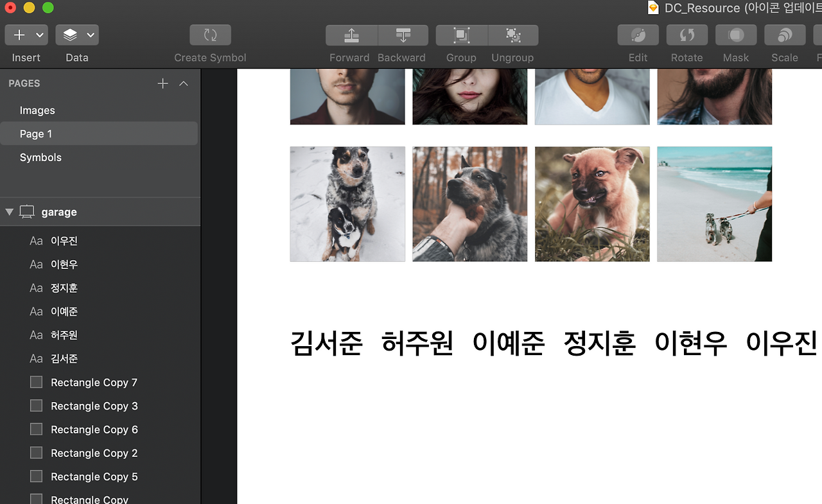The width and height of the screenshot is (822, 504).
Task: Click the Data layers icon
Action: (70, 35)
